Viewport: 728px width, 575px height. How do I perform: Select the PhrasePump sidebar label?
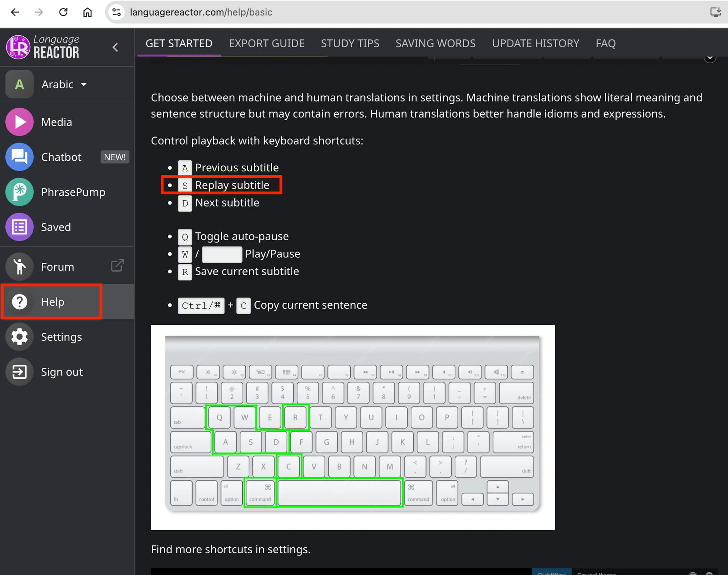pyautogui.click(x=73, y=192)
